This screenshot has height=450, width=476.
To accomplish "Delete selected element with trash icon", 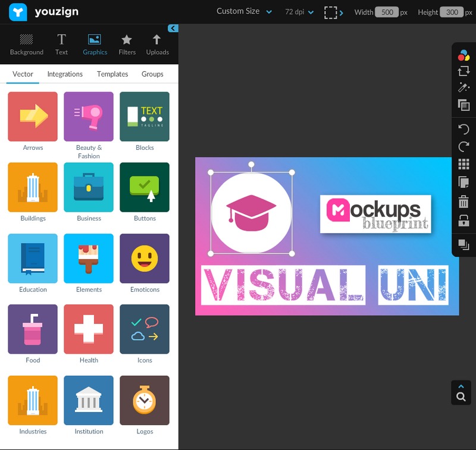I will click(464, 202).
